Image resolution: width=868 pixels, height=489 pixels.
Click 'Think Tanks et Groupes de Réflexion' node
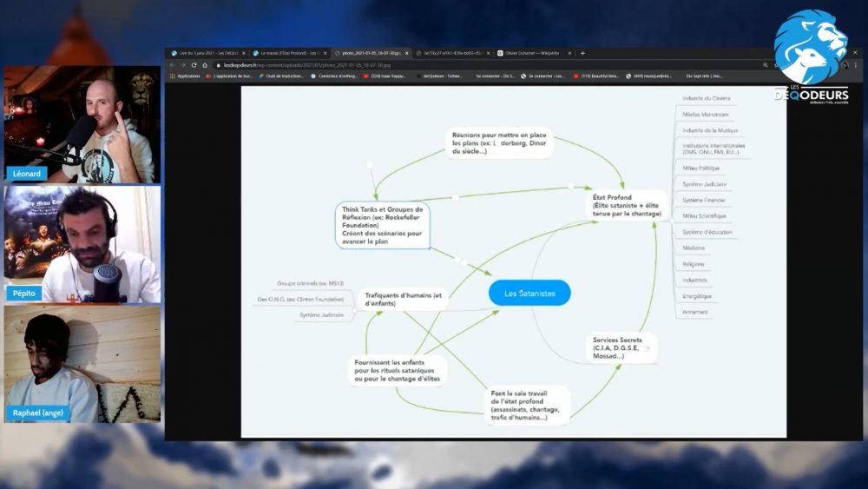383,225
